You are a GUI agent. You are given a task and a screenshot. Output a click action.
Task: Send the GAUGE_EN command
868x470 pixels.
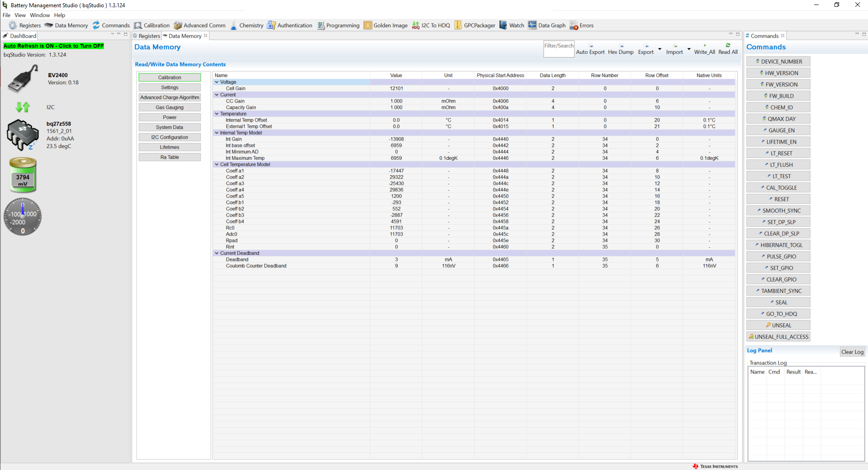coord(778,130)
